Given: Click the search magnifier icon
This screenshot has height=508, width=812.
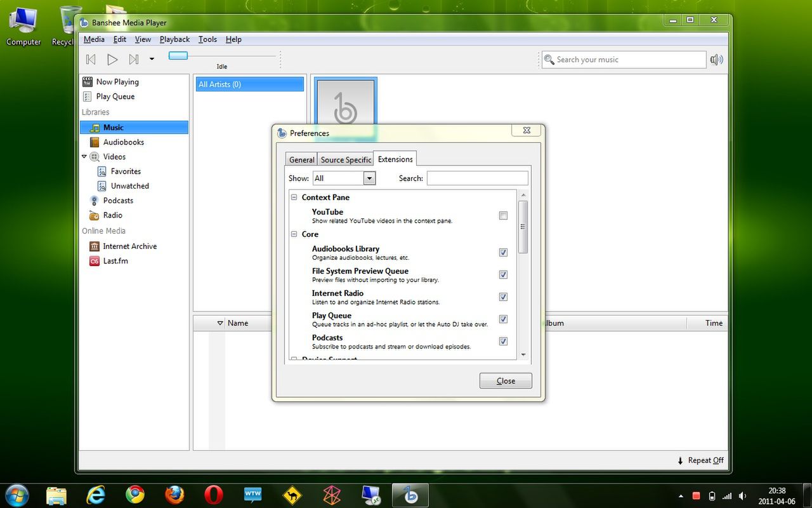Looking at the screenshot, I should click(549, 60).
